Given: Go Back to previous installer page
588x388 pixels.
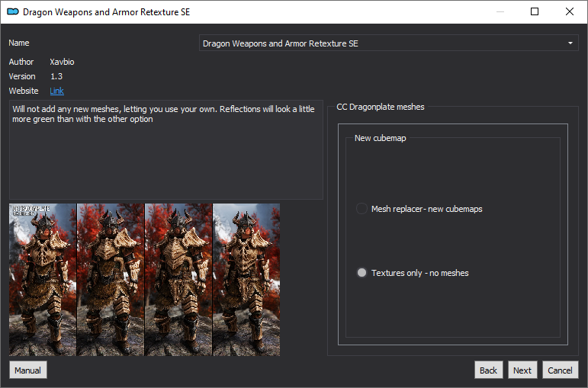Looking at the screenshot, I should (x=488, y=370).
